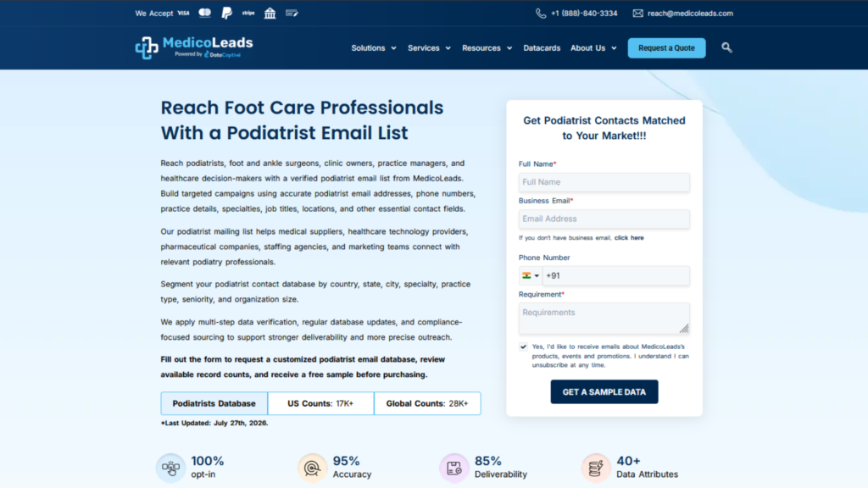Click the 100% opt-in icon
The height and width of the screenshot is (488, 868).
170,468
